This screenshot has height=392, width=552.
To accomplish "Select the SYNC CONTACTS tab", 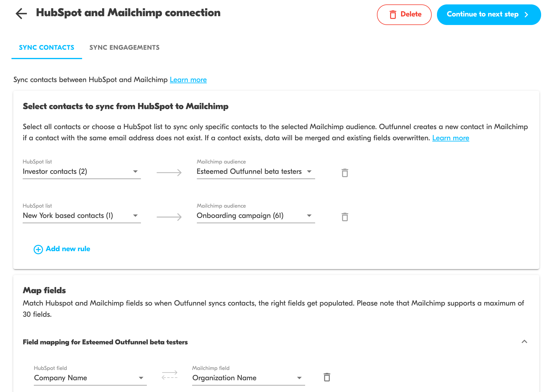I will point(46,47).
